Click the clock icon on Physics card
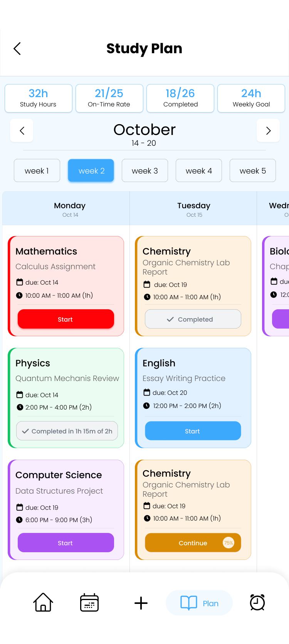 click(x=20, y=407)
